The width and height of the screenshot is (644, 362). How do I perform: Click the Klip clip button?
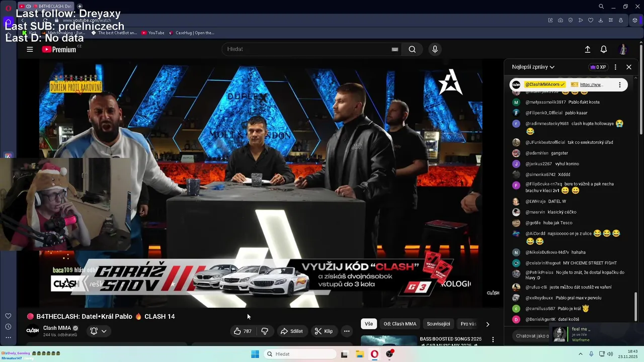324,331
